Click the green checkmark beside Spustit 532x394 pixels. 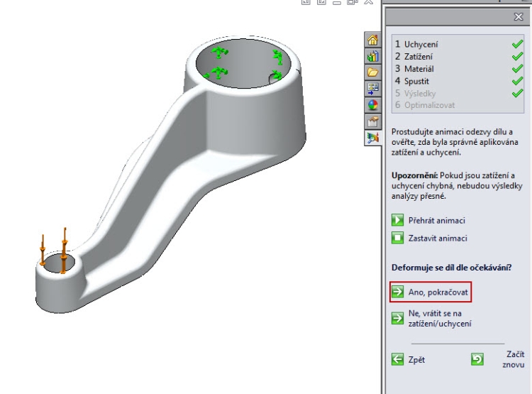(517, 81)
